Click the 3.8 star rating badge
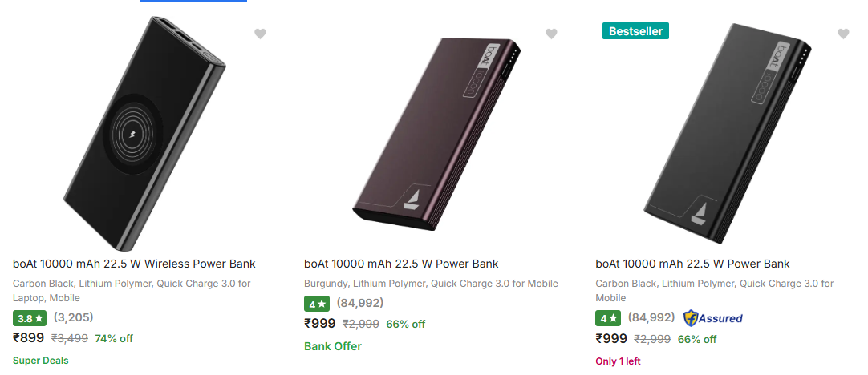 point(30,318)
